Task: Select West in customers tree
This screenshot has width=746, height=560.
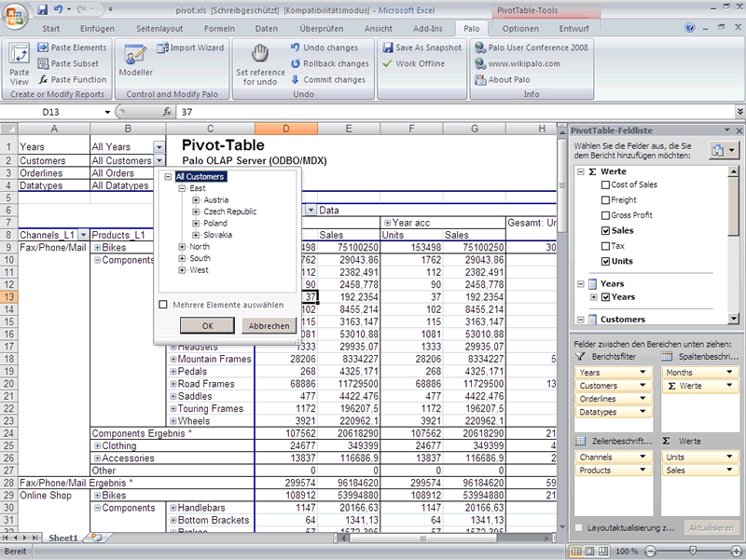Action: (199, 269)
